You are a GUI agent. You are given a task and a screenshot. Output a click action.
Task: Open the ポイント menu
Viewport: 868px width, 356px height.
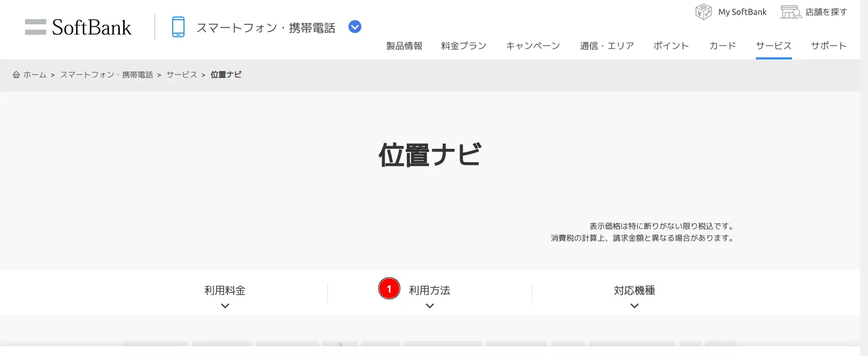[671, 46]
